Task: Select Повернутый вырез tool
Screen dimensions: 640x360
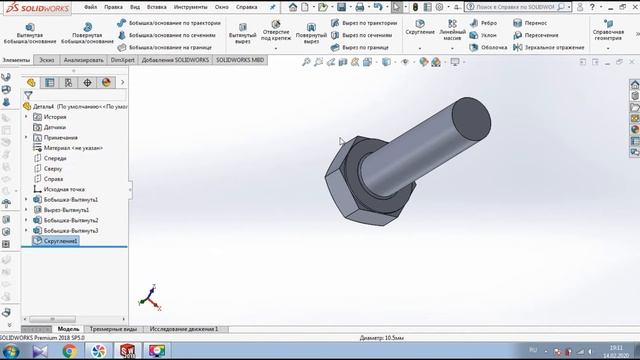Action: 311,33
